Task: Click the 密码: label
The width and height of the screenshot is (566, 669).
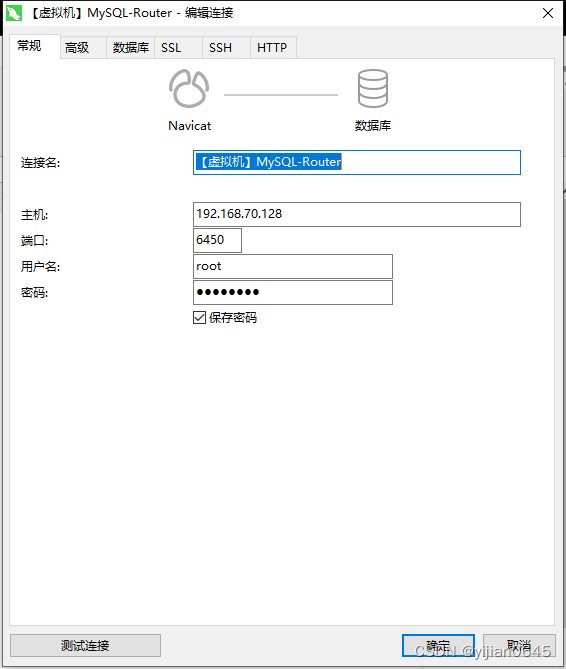Action: pyautogui.click(x=35, y=293)
